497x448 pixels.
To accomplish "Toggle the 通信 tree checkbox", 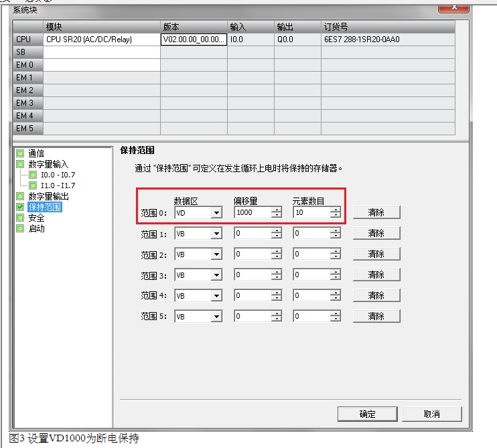I will tap(20, 153).
